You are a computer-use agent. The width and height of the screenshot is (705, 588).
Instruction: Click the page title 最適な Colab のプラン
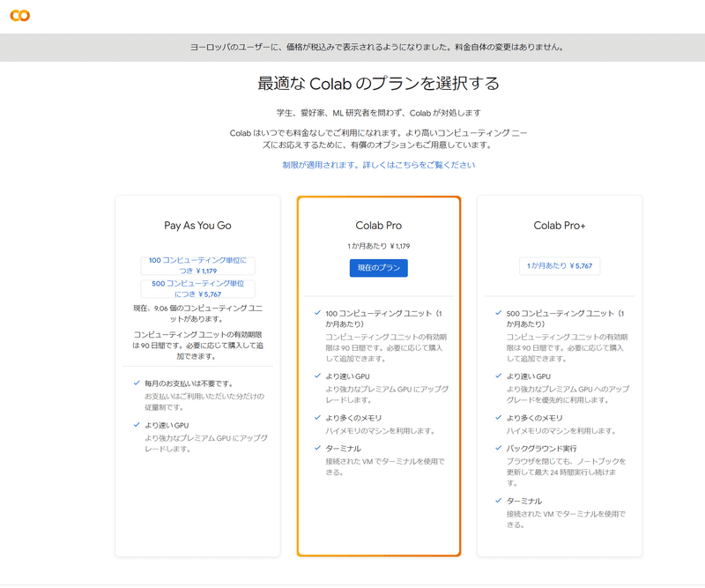pyautogui.click(x=379, y=83)
